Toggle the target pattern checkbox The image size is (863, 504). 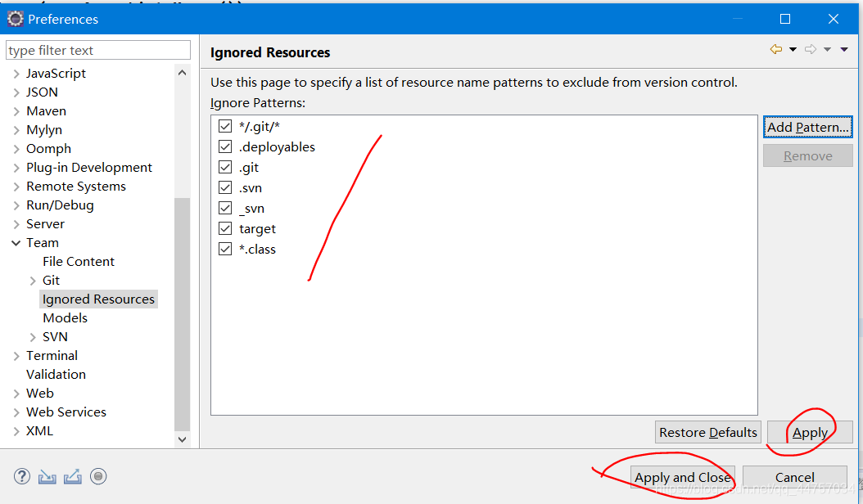pyautogui.click(x=225, y=228)
